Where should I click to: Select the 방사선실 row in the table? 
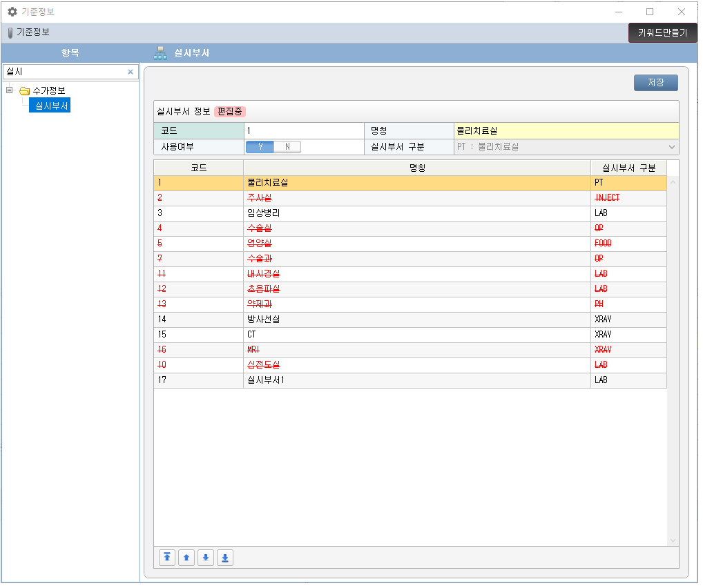416,320
